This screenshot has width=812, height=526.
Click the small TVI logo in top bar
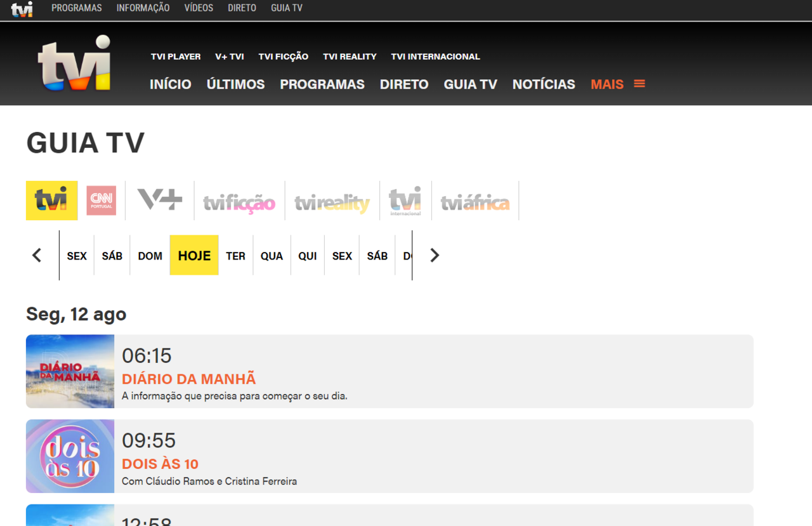click(x=22, y=10)
